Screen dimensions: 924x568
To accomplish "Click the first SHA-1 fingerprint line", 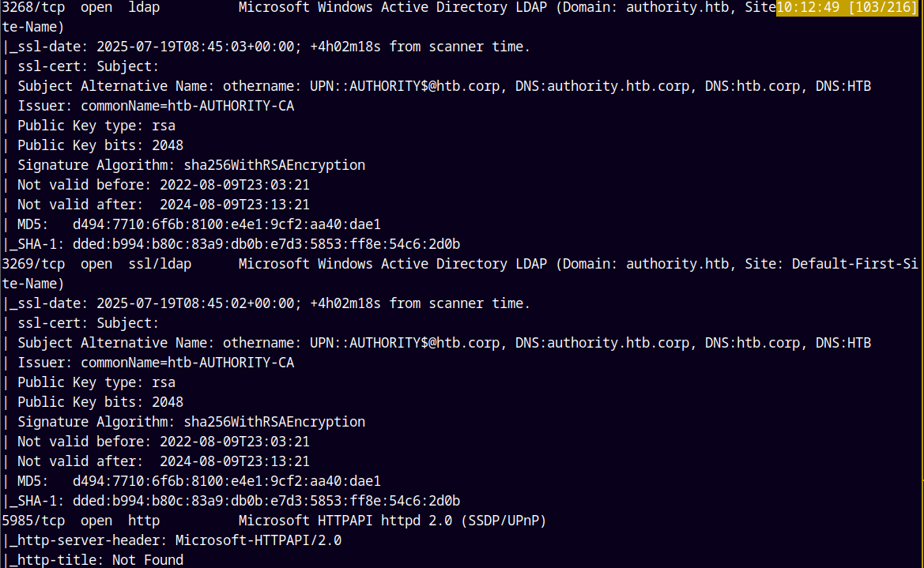I will point(231,244).
